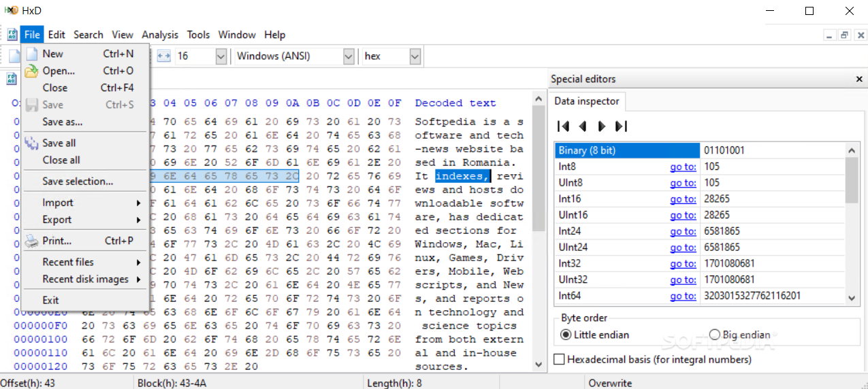868x389 pixels.
Task: Switch to the Data inspector tab
Action: 587,101
